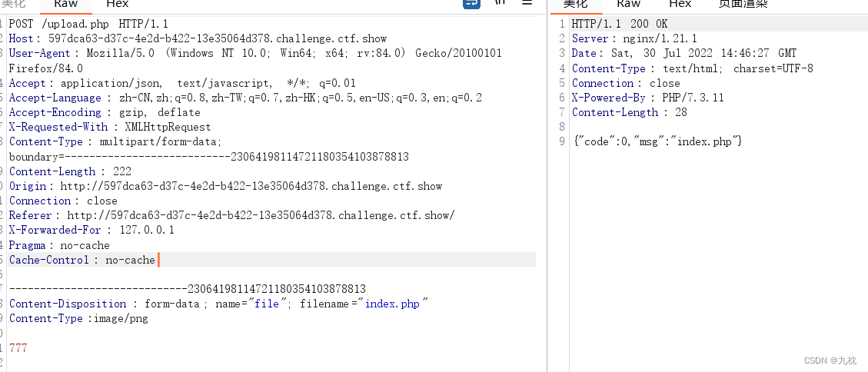Click the User-Agent header in the request
The image size is (868, 372).
click(255, 53)
